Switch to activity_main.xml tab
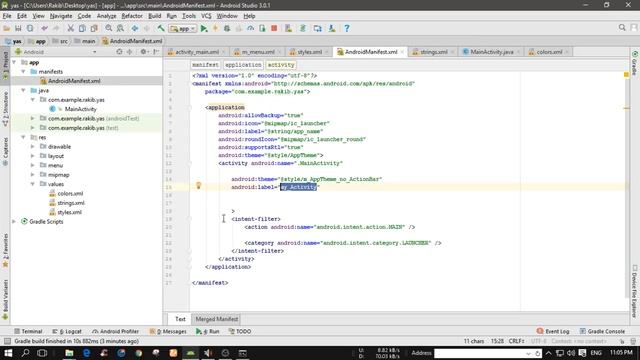Screen dimensions: 640x360 (x=197, y=52)
